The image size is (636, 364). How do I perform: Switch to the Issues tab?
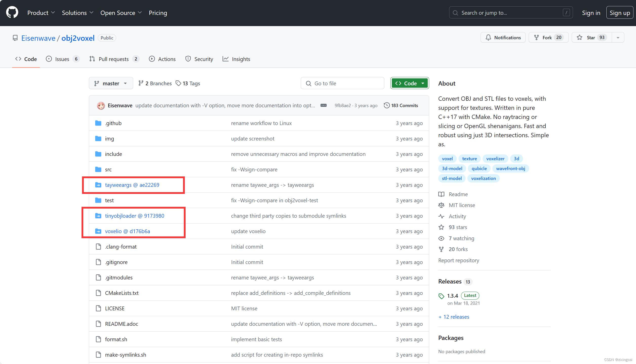click(x=62, y=59)
